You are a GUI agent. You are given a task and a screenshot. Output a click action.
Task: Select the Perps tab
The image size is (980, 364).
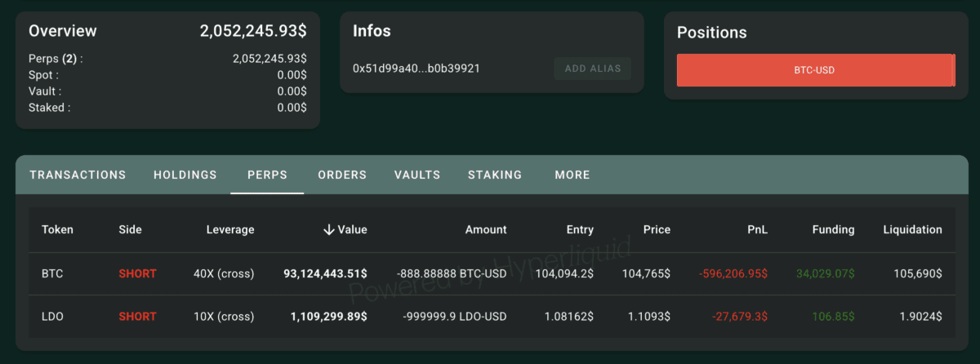point(267,175)
